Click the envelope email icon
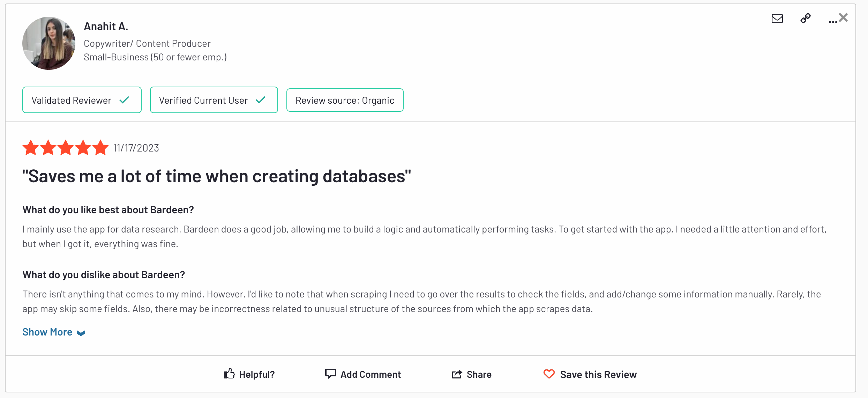868x398 pixels. 777,19
